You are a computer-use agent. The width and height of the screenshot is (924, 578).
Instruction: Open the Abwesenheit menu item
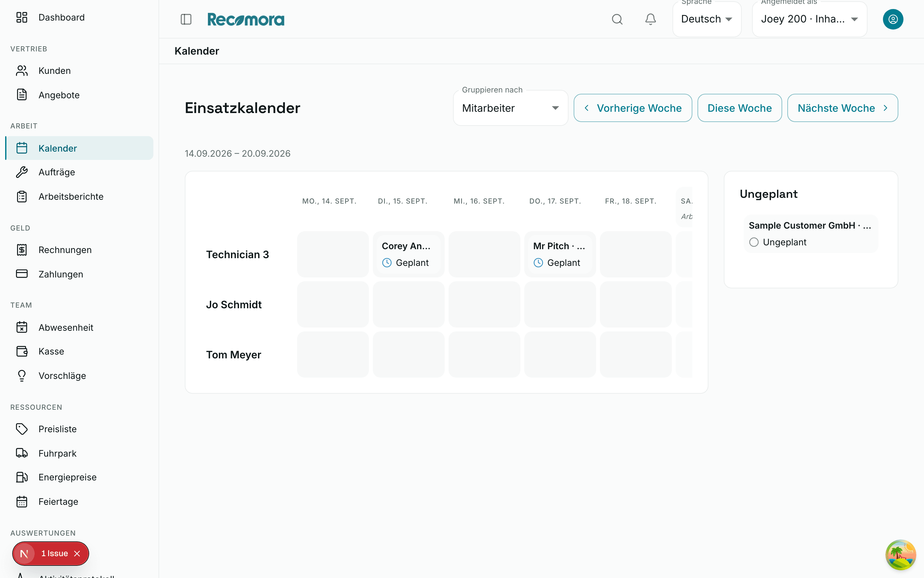(80, 327)
